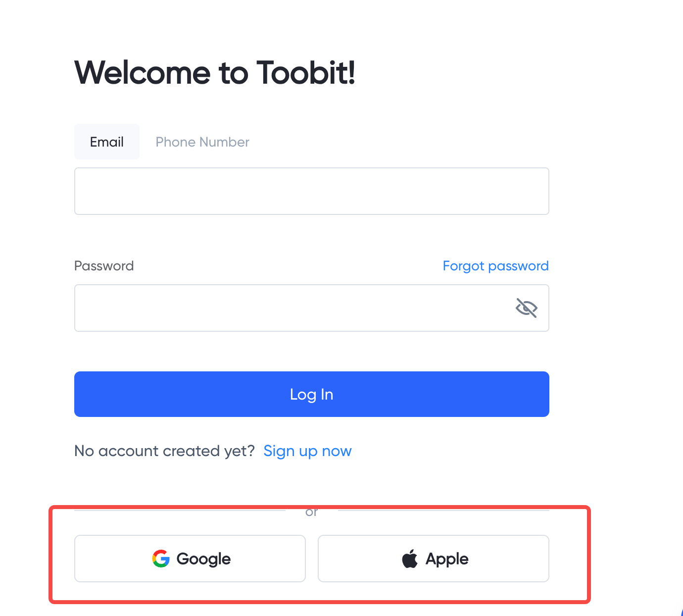Sign in with the Apple button
Viewport: 683px width, 616px height.
tap(433, 559)
